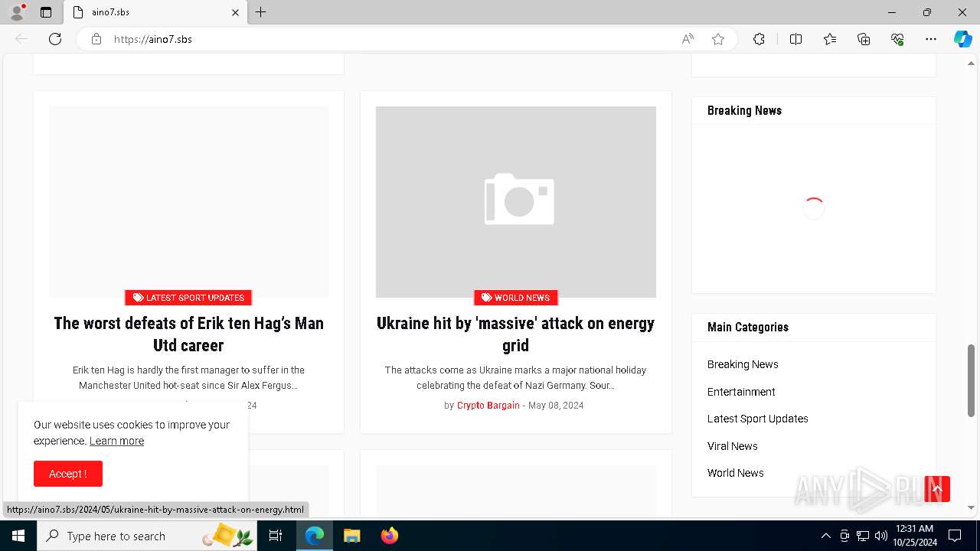980x551 pixels.
Task: Select the Viral News category
Action: [733, 446]
